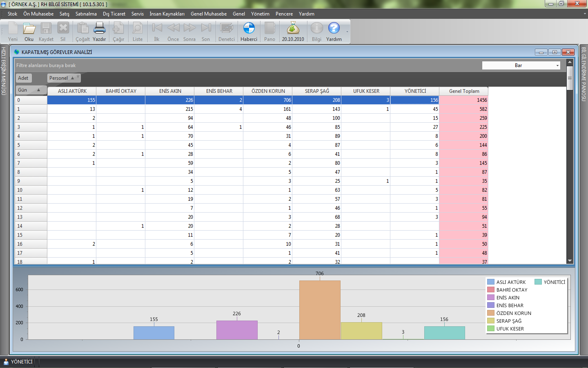Open the Personel field filter funnel
The width and height of the screenshot is (588, 368).
pyautogui.click(x=78, y=76)
